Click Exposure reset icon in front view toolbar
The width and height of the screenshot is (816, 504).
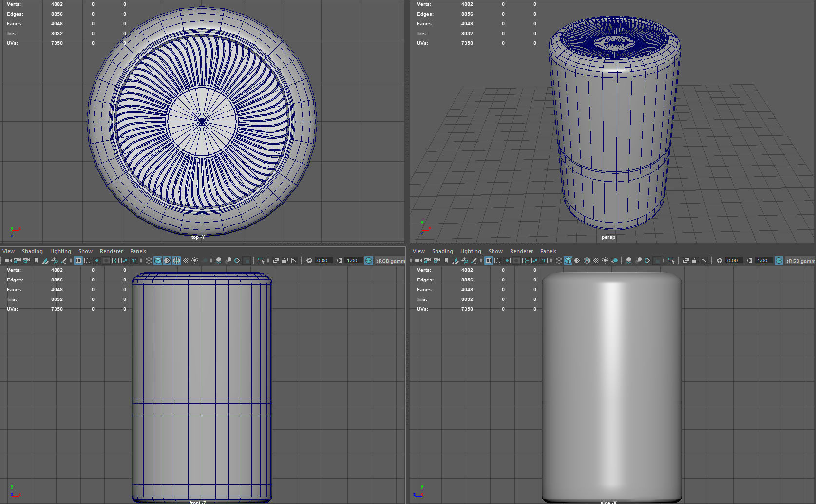(309, 261)
